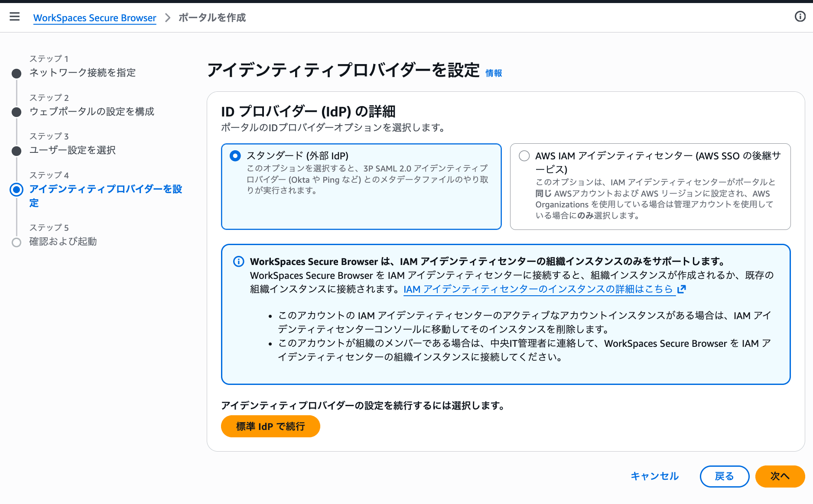Click the 次へ button

pyautogui.click(x=780, y=476)
